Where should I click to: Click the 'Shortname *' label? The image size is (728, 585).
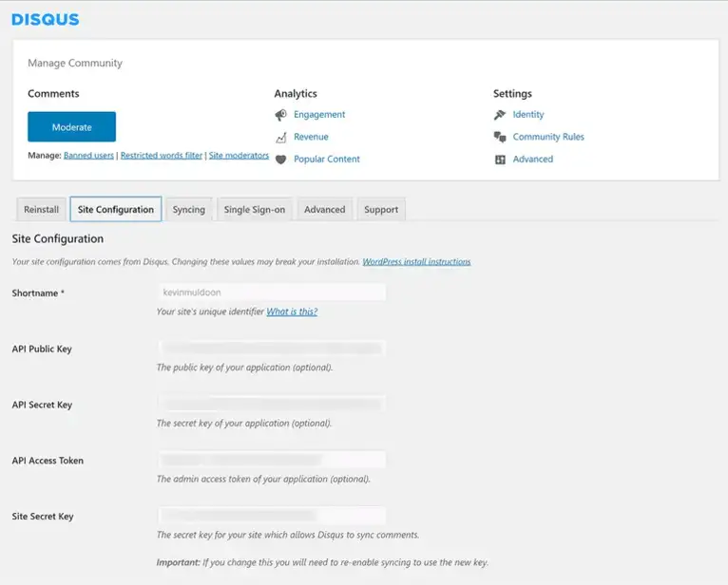(x=38, y=293)
